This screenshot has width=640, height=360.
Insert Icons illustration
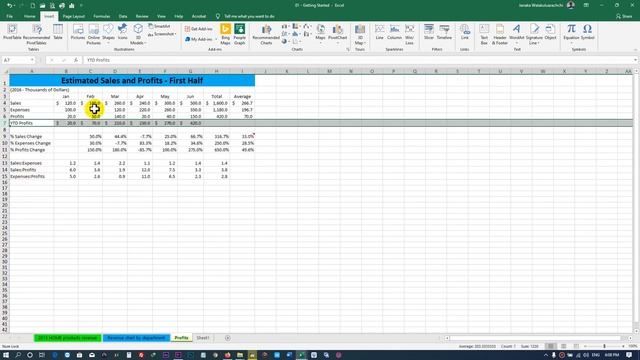pos(122,32)
